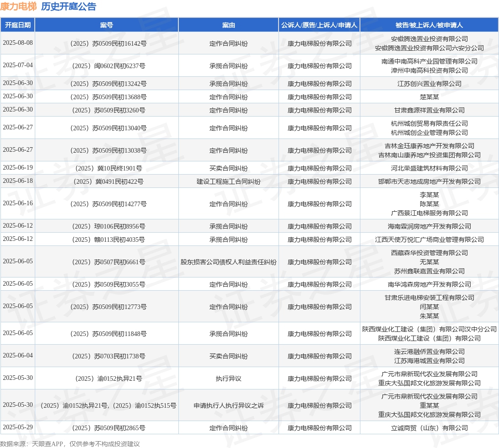Click defendant 重某某
This screenshot has height=448, width=499.
pos(429,405)
